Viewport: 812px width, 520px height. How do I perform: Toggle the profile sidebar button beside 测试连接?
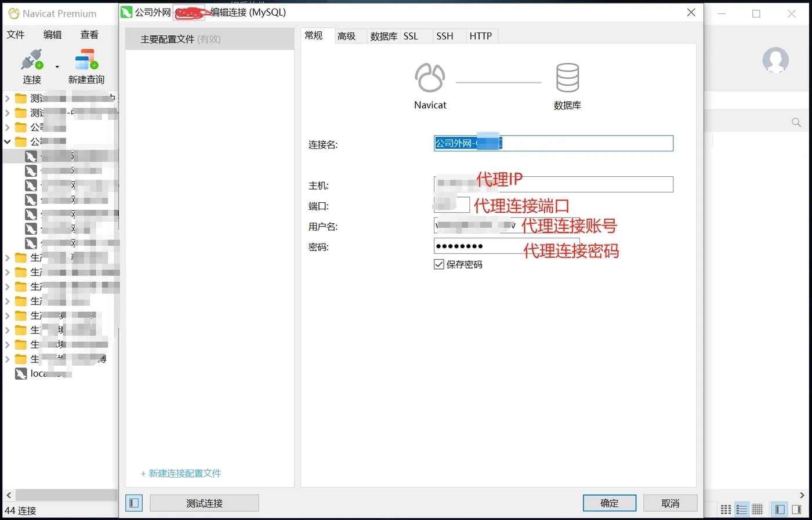(x=134, y=503)
